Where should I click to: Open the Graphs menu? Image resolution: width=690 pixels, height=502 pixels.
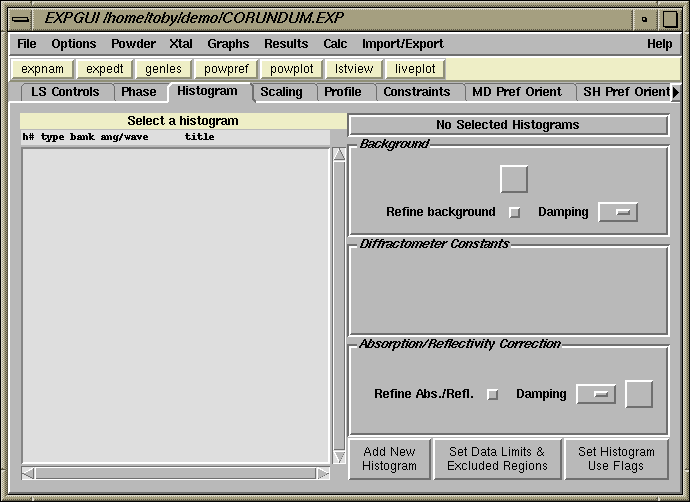(228, 44)
